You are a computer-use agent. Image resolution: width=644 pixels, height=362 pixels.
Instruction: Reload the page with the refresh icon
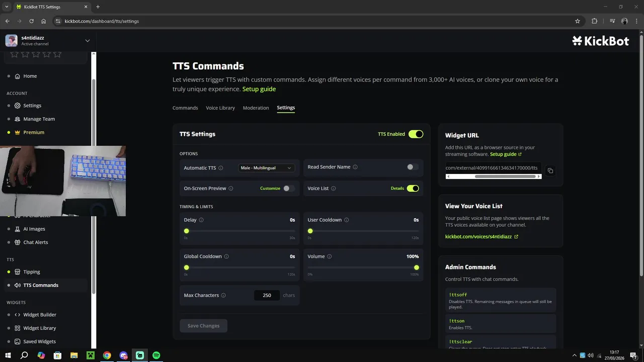pos(31,21)
